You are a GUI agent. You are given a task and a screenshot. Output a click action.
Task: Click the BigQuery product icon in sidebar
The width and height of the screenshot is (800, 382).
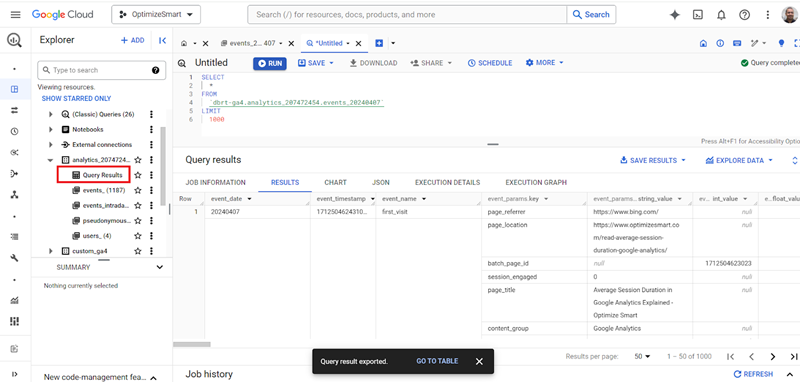(14, 41)
